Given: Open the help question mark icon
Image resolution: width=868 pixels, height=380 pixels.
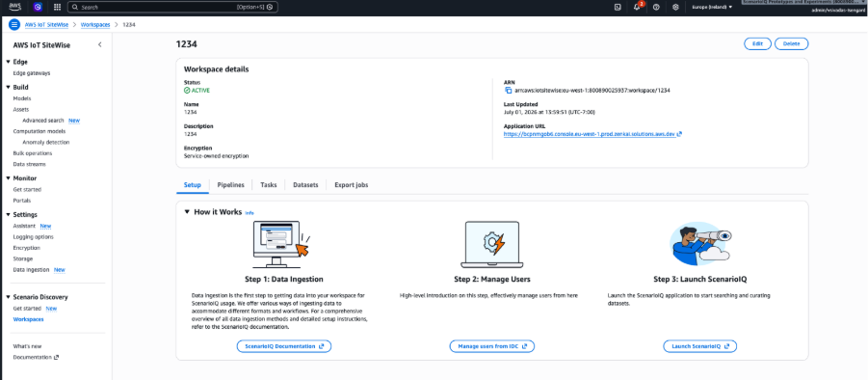Looking at the screenshot, I should click(656, 7).
